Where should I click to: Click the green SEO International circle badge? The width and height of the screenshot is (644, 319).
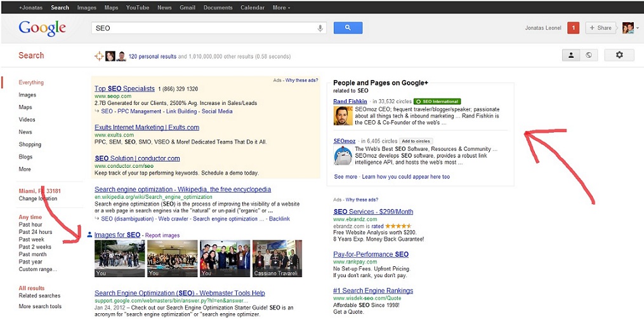[x=437, y=101]
